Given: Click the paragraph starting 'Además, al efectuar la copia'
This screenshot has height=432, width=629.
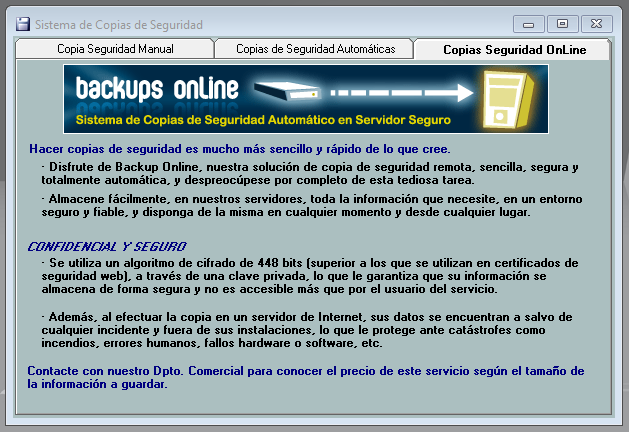Looking at the screenshot, I should [307, 330].
